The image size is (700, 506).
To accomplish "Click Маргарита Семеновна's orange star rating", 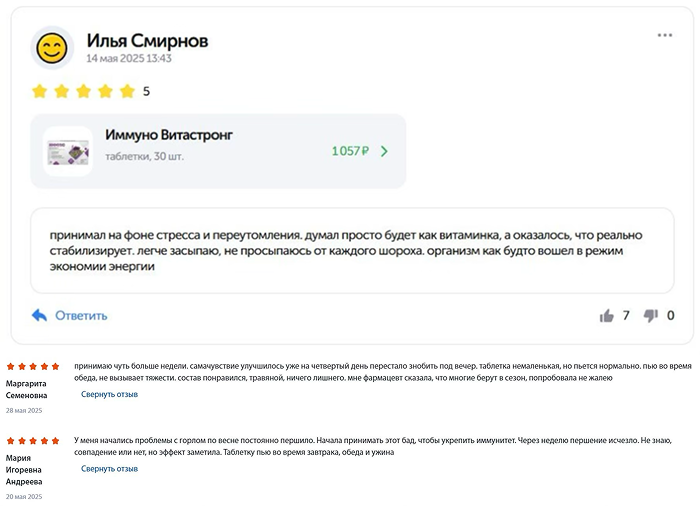I will pyautogui.click(x=33, y=367).
